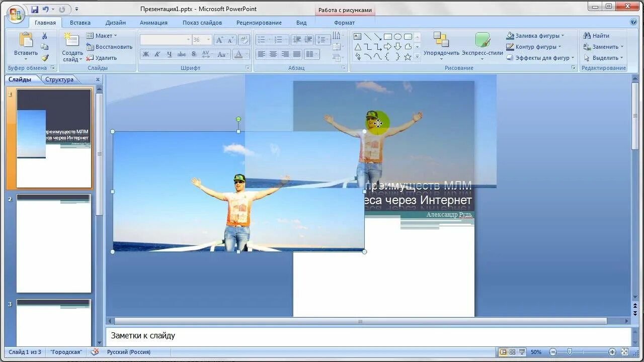The height and width of the screenshot is (362, 644).
Task: Toggle underline (Ч) formatting
Action: click(170, 54)
